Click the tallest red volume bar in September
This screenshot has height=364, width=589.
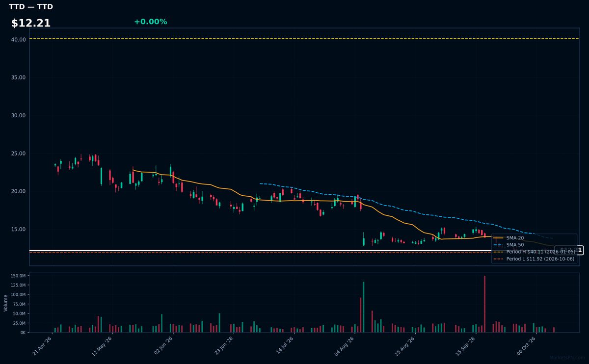click(484, 304)
